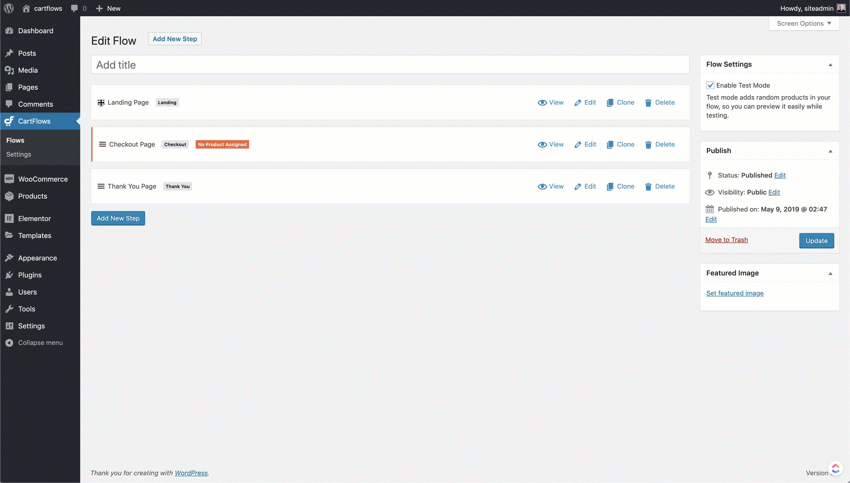The image size is (850, 483).
Task: Click Add New Step beside Edit Flow
Action: tap(175, 39)
